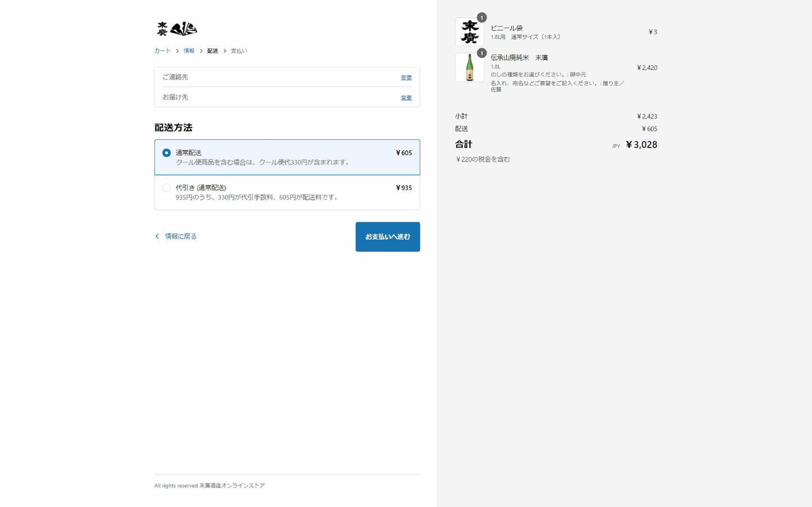Select the 配送 breadcrumb step
812x507 pixels.
[212, 51]
